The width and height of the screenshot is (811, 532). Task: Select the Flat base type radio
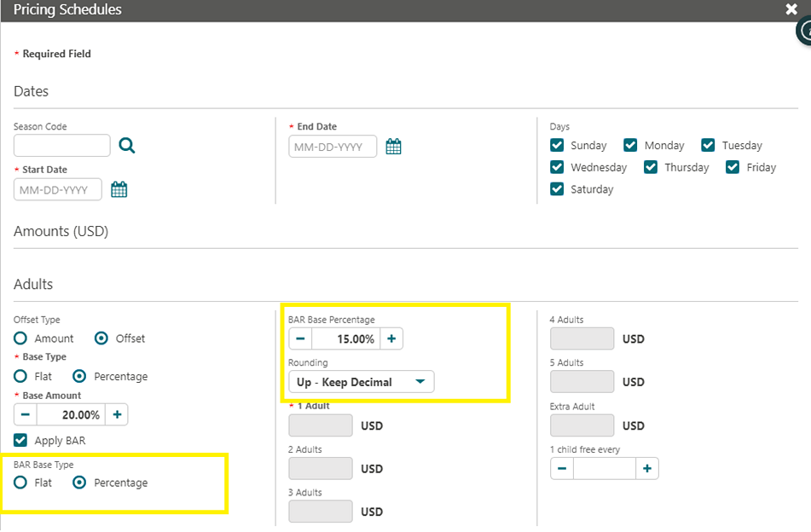20,376
